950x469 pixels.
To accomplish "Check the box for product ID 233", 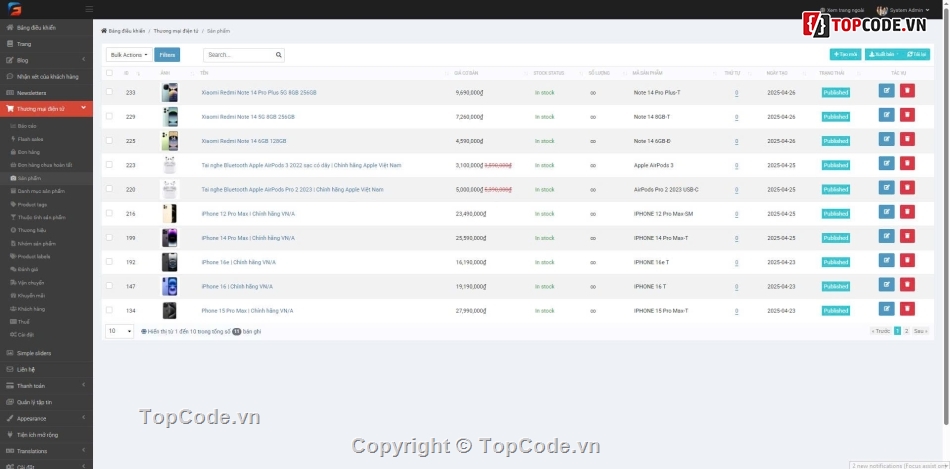I will pos(109,92).
